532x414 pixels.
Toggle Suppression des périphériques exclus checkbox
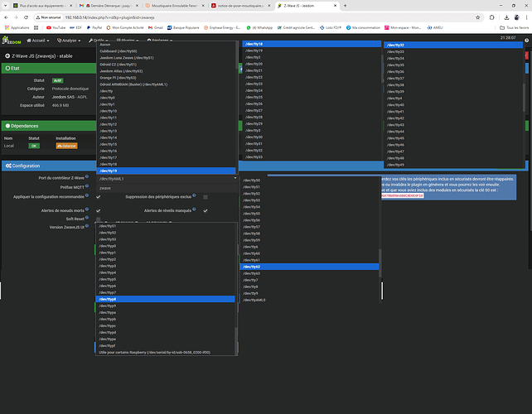coord(206,197)
